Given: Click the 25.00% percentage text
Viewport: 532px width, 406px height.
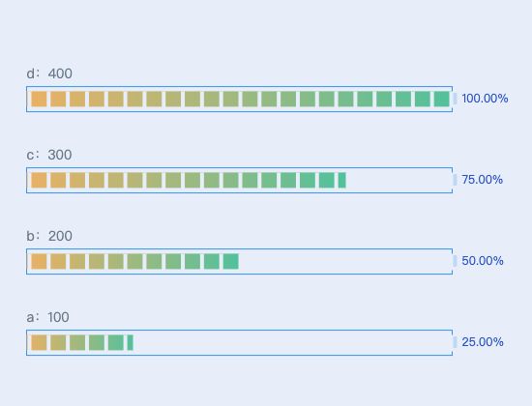Looking at the screenshot, I should (483, 341).
